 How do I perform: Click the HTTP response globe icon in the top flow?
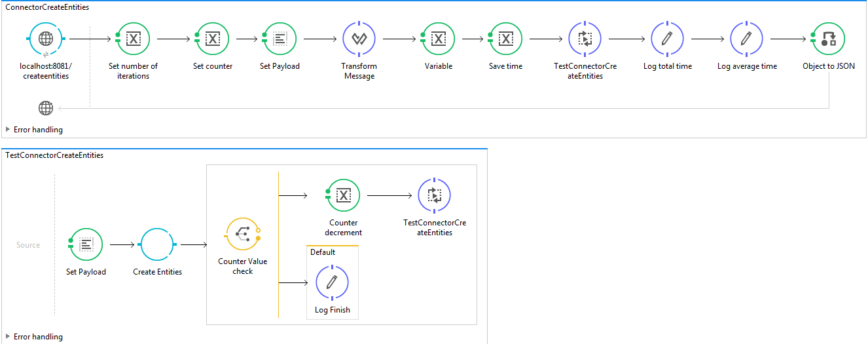pyautogui.click(x=46, y=108)
